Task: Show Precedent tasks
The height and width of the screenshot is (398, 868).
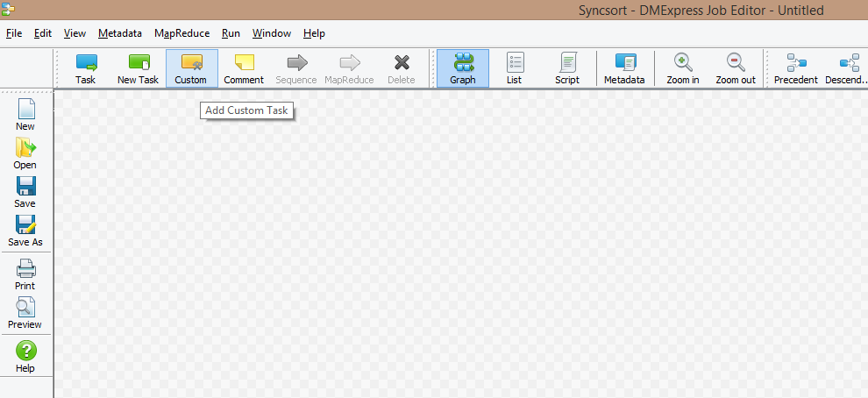Action: 796,68
